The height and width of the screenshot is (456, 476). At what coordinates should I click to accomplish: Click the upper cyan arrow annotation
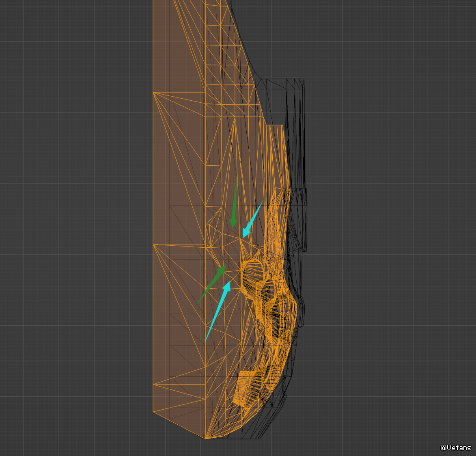point(252,220)
